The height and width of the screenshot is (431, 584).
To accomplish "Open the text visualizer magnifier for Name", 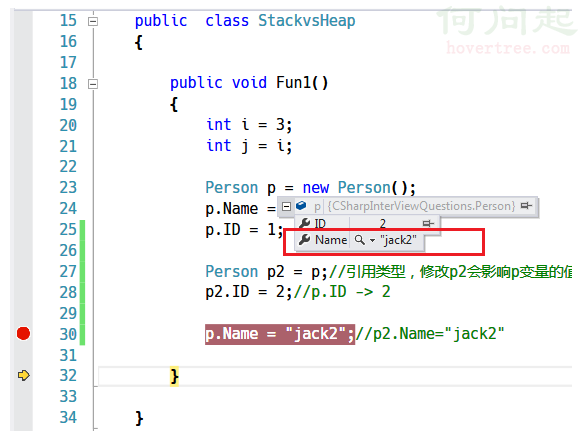I will tap(359, 240).
